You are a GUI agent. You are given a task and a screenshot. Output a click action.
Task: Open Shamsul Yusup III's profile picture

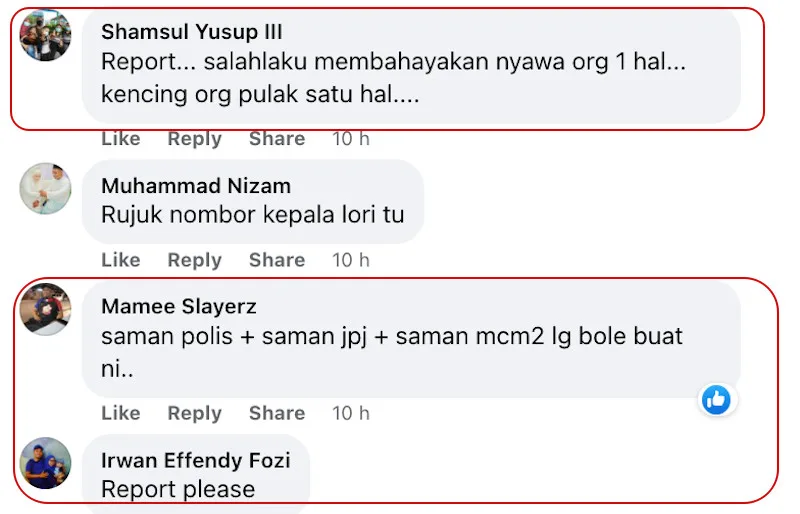click(x=46, y=35)
